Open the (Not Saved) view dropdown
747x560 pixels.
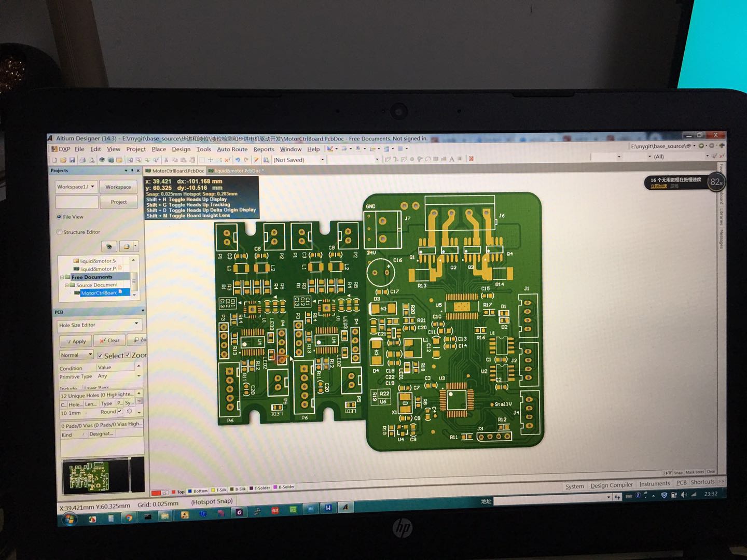click(299, 160)
